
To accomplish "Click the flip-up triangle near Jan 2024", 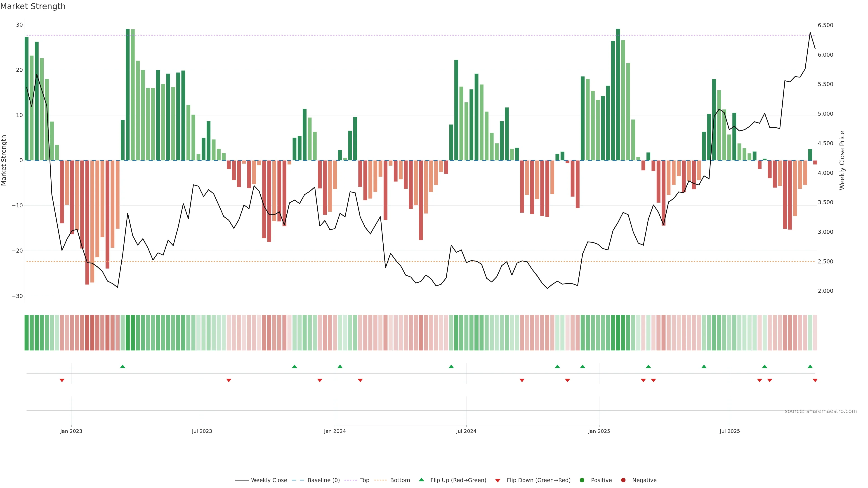I will coord(340,366).
